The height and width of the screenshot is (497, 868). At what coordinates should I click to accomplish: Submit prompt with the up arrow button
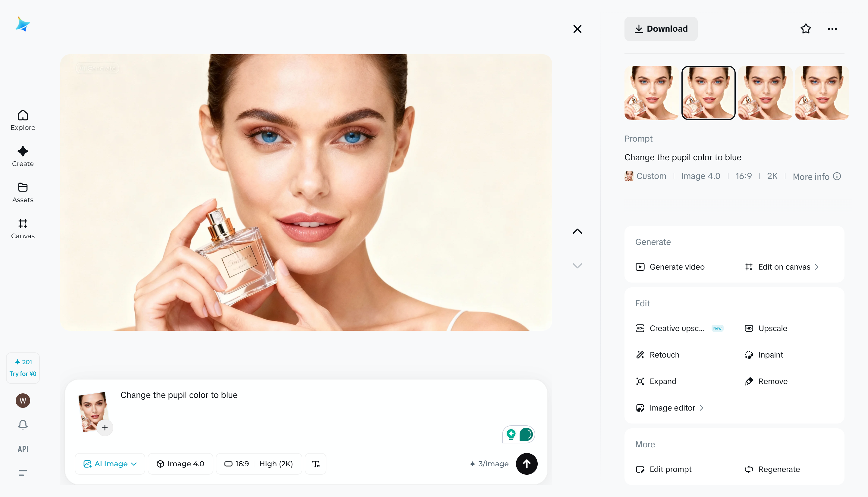[x=527, y=464]
